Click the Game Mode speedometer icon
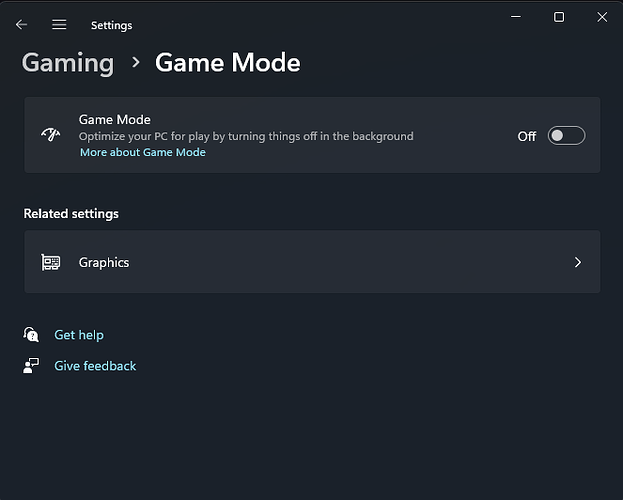The height and width of the screenshot is (500, 623). pyautogui.click(x=50, y=135)
